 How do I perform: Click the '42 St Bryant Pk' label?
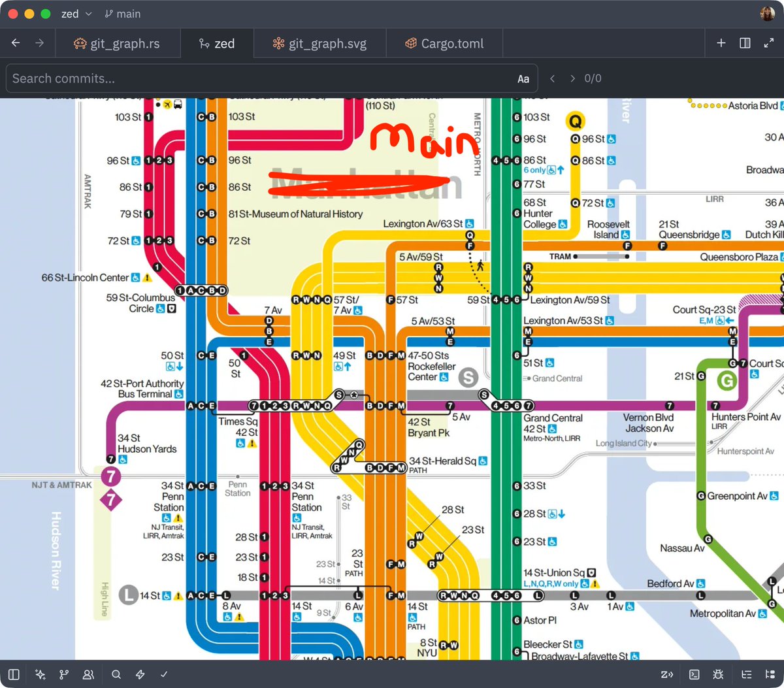(x=429, y=427)
